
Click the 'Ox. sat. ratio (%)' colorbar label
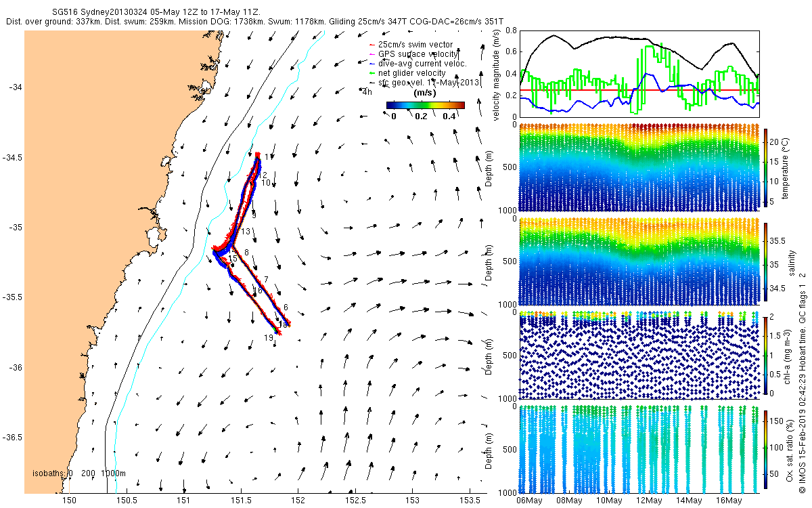click(x=791, y=450)
